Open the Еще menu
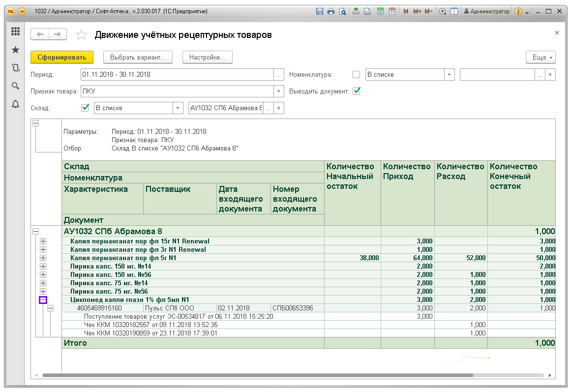This screenshot has height=392, width=571. click(541, 57)
